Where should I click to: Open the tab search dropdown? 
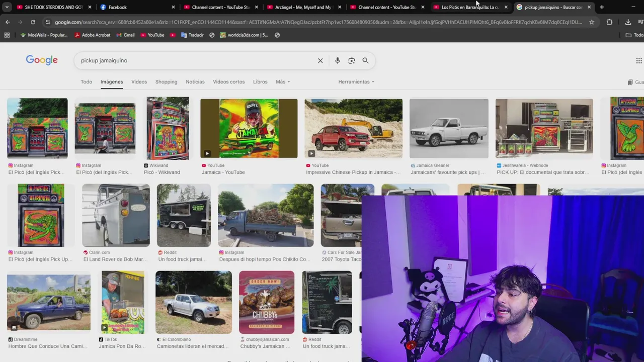[7, 7]
